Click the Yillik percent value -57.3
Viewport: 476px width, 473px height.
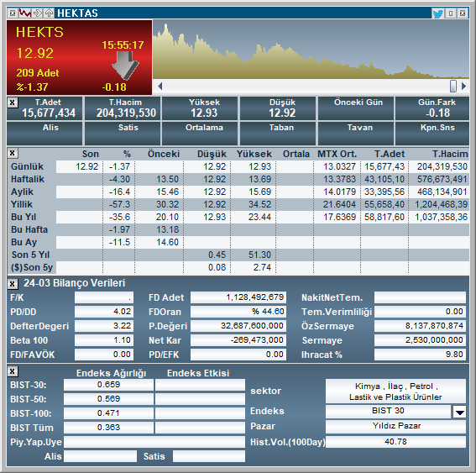pyautogui.click(x=119, y=204)
